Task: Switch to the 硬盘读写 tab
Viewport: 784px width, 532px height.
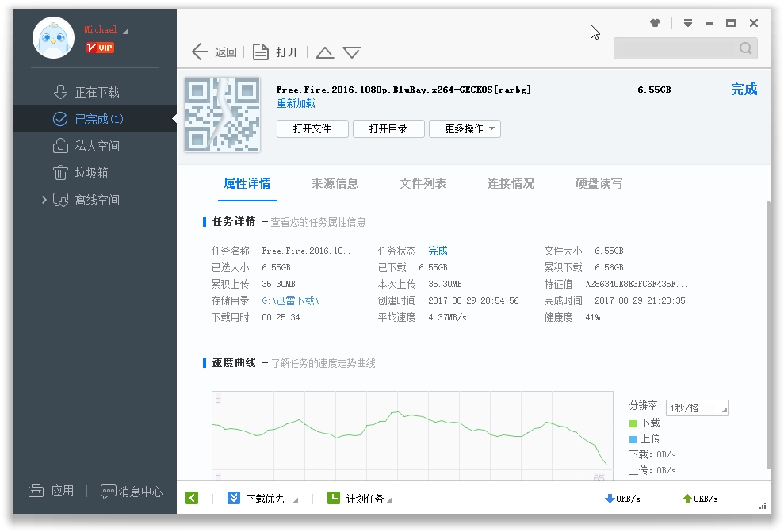Action: [599, 183]
